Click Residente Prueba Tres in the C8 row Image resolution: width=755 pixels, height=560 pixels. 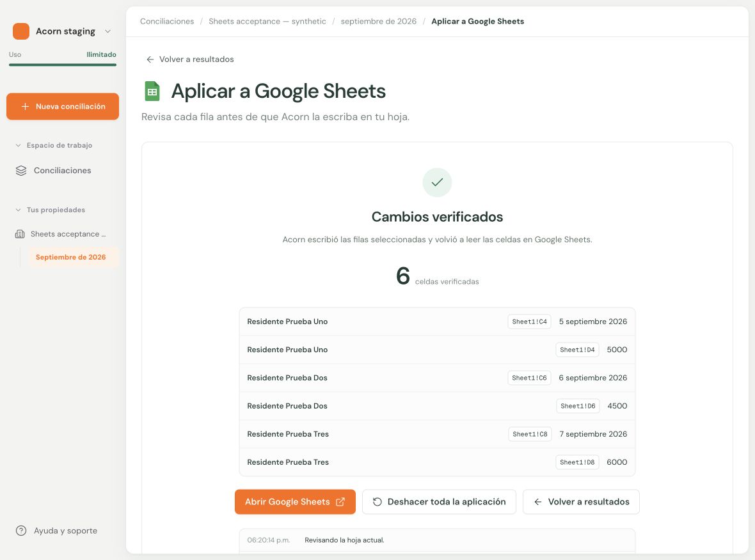[288, 434]
